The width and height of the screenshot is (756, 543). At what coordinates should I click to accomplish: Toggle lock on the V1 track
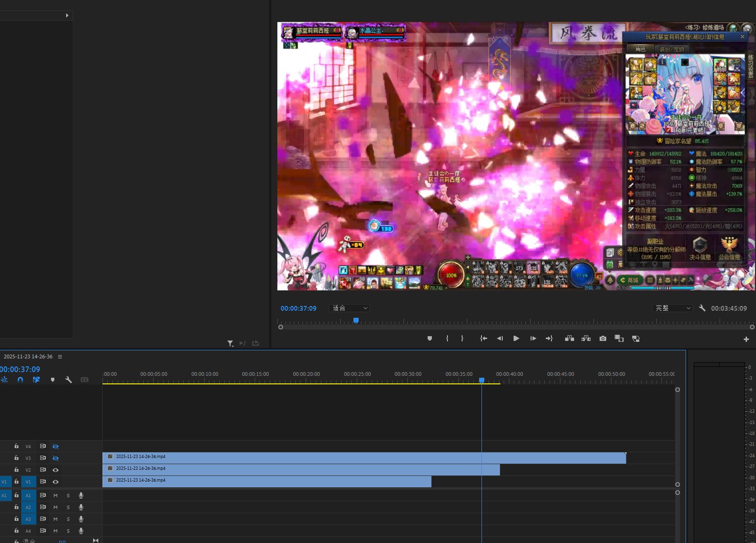pos(17,482)
